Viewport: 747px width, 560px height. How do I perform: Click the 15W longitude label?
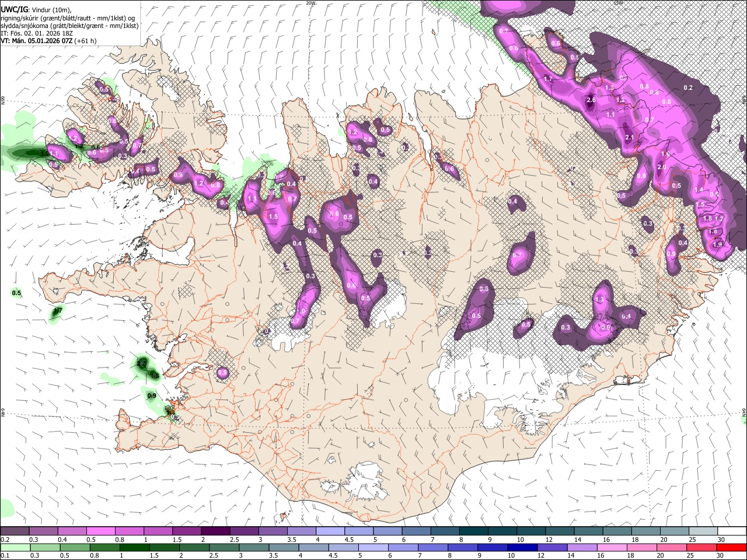pyautogui.click(x=618, y=3)
